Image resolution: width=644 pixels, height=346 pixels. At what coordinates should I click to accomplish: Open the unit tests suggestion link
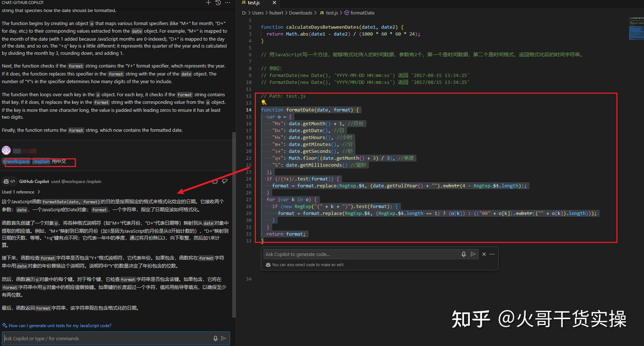tap(60, 325)
